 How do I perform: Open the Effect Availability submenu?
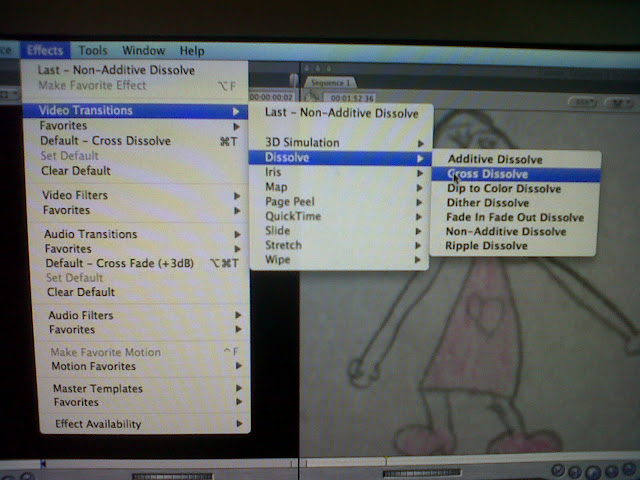(146, 424)
